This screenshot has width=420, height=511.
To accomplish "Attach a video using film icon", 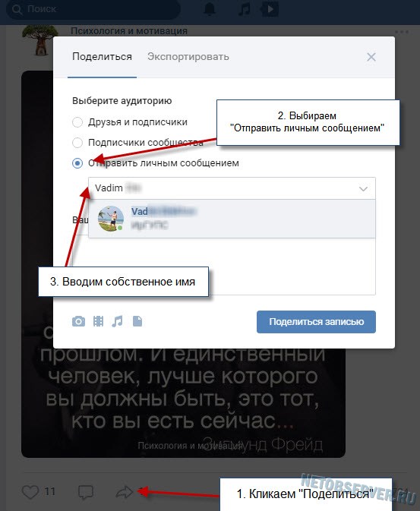I will coord(98,321).
